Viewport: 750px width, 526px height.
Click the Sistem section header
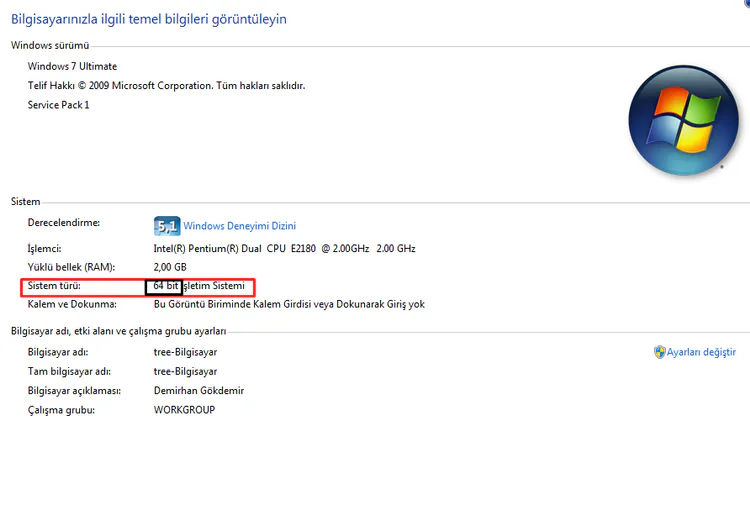[x=25, y=201]
